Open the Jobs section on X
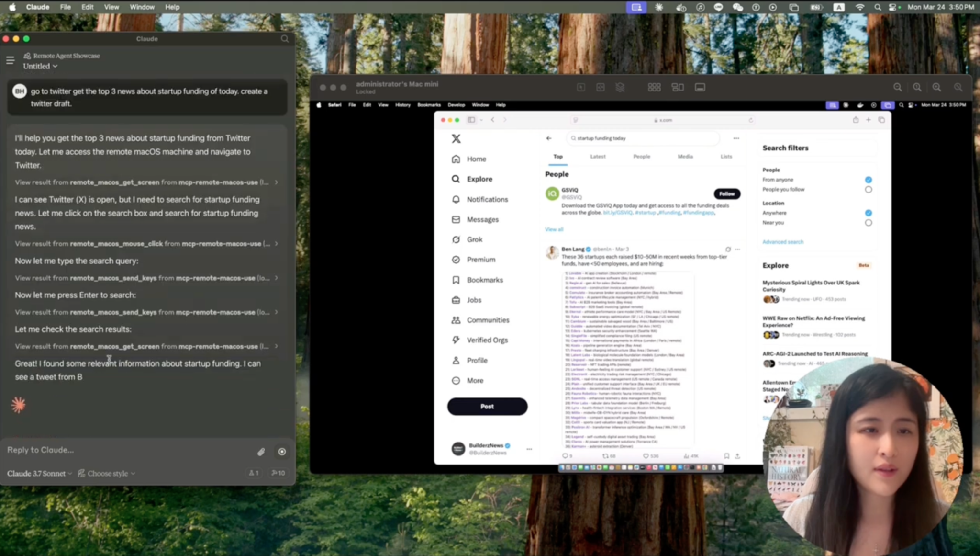The height and width of the screenshot is (556, 980). [x=474, y=300]
